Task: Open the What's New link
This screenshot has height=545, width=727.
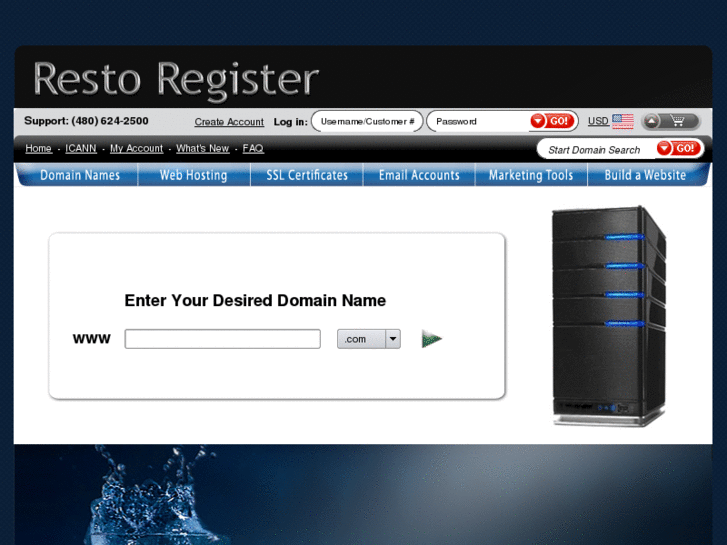Action: tap(203, 148)
